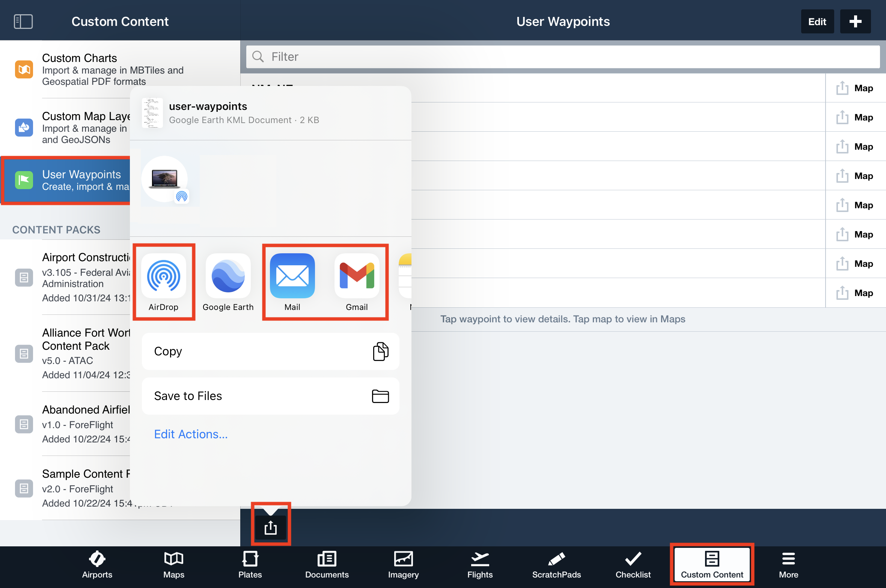Open the Custom Charts orange map icon
Image resolution: width=886 pixels, height=588 pixels.
pos(24,69)
